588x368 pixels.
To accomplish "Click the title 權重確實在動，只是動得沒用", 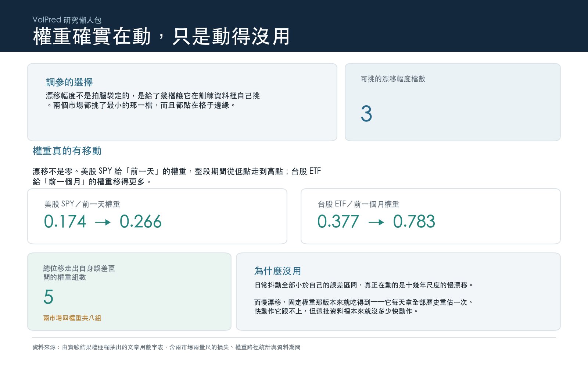I will coord(162,36).
